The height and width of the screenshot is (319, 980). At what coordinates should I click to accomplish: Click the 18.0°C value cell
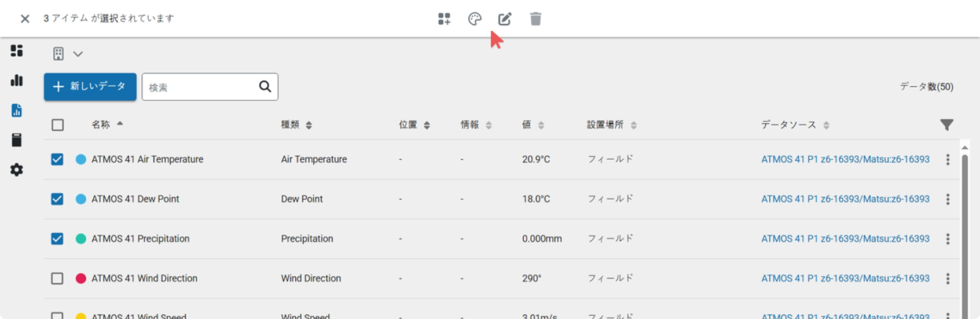pos(536,199)
